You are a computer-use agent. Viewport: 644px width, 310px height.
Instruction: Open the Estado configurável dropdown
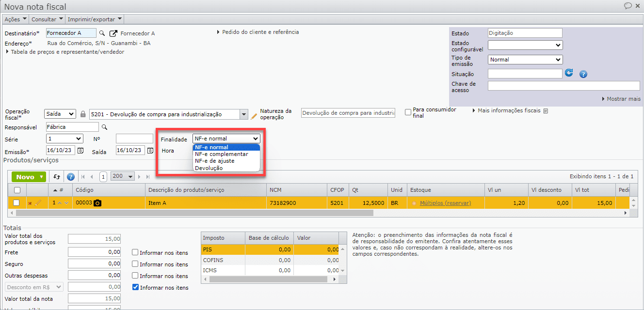point(525,45)
